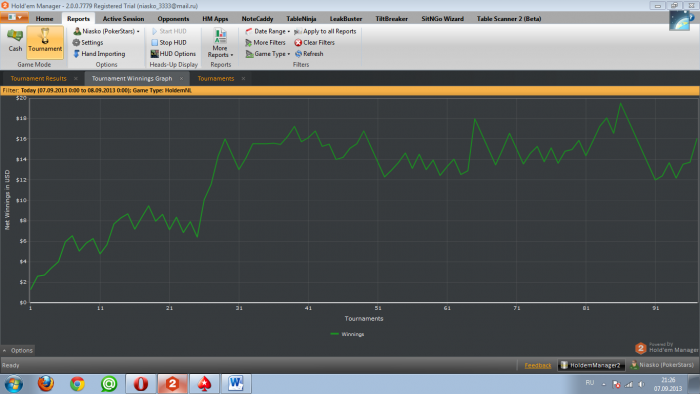Open the Opponents ribbon tab

[173, 19]
